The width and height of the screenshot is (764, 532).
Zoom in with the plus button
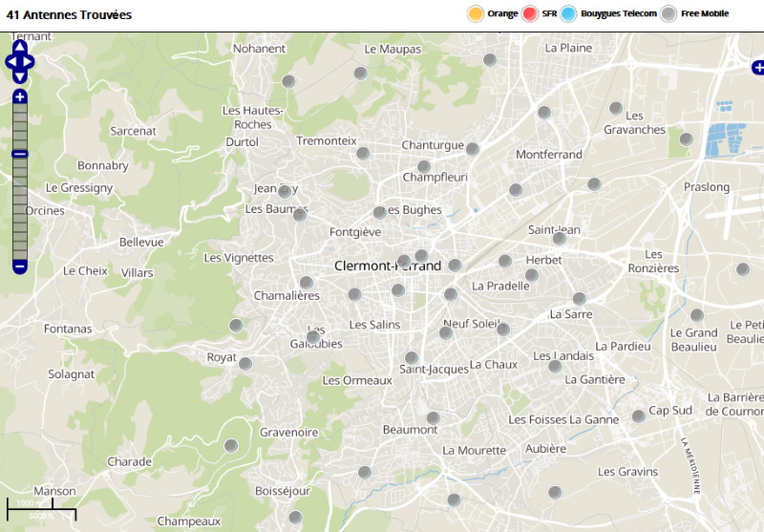pyautogui.click(x=20, y=97)
